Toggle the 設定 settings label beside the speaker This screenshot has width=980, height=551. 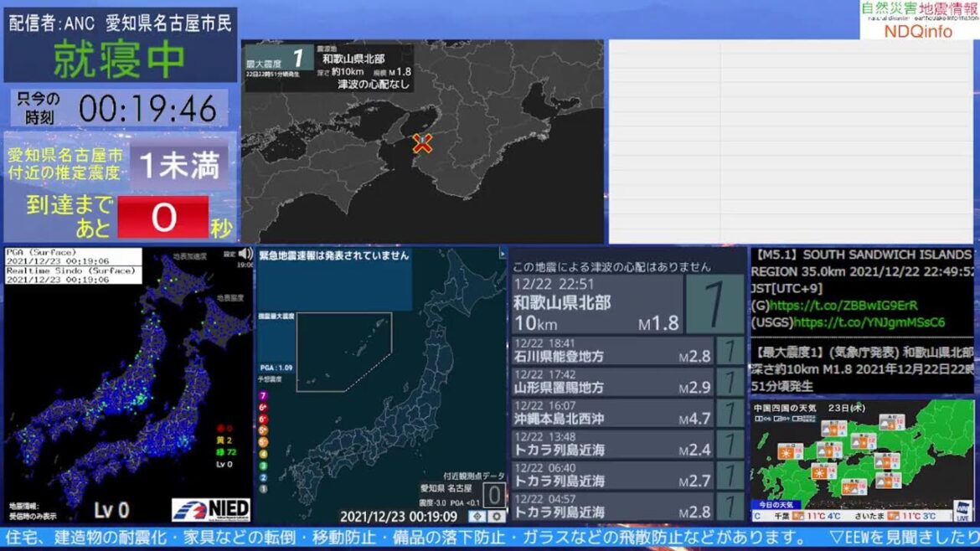click(230, 253)
